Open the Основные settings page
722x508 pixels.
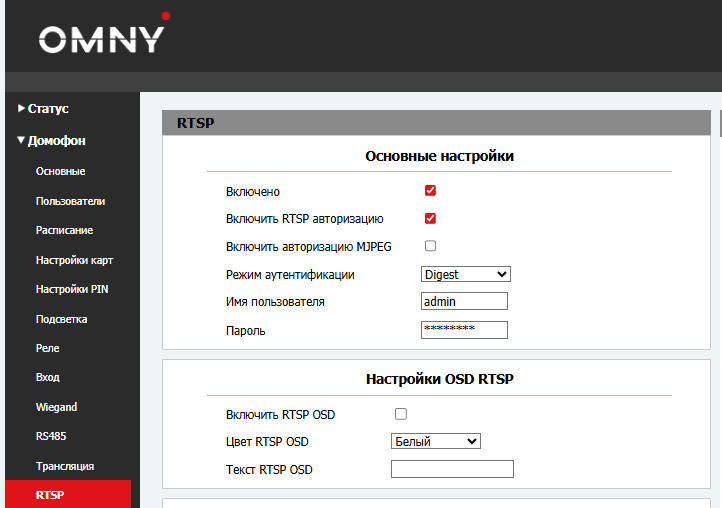pos(60,171)
